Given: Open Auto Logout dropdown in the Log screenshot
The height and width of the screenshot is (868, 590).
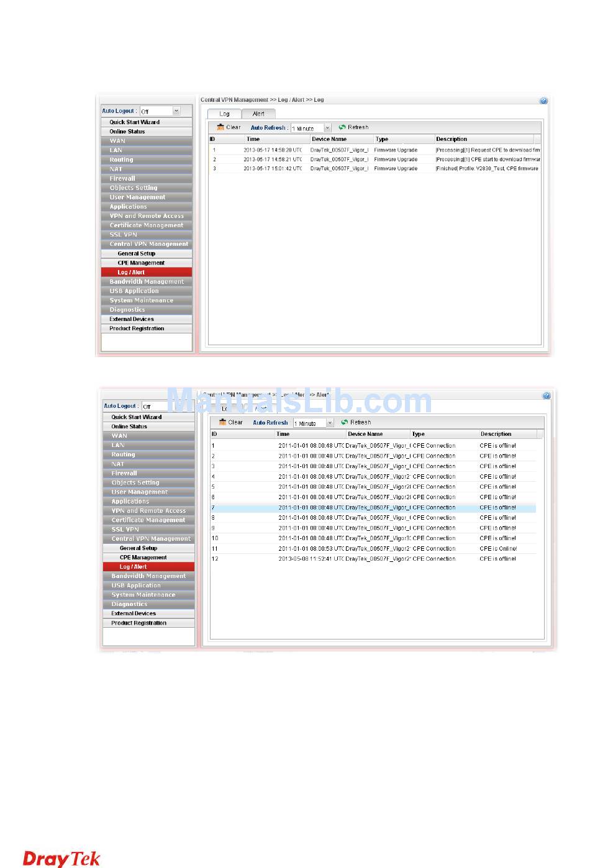Looking at the screenshot, I should [x=176, y=111].
